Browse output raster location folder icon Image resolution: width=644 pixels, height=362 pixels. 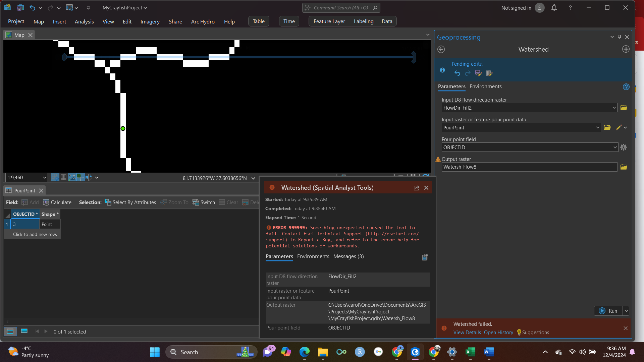[624, 167]
